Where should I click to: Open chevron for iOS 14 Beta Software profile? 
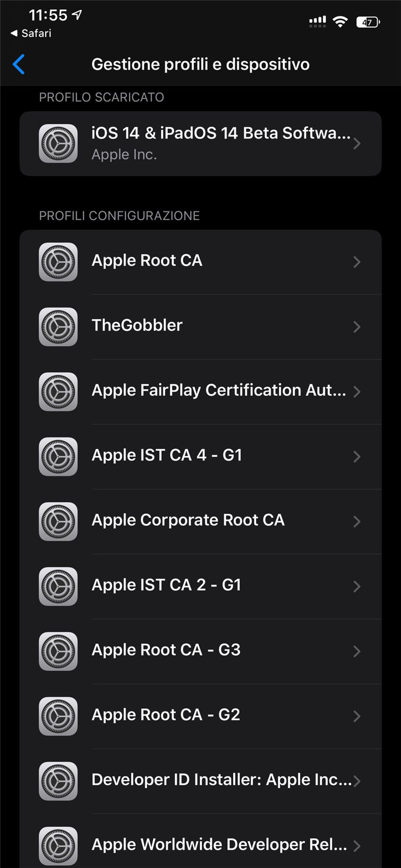pyautogui.click(x=357, y=143)
